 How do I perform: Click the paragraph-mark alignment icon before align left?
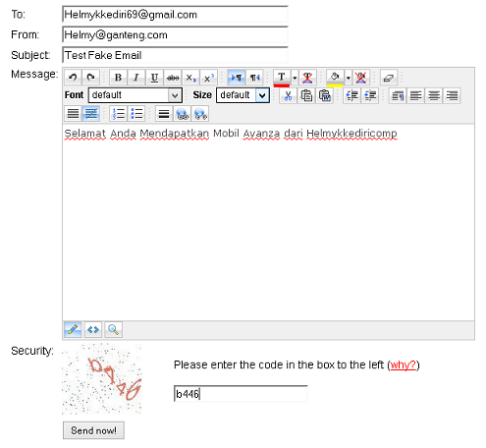(398, 95)
